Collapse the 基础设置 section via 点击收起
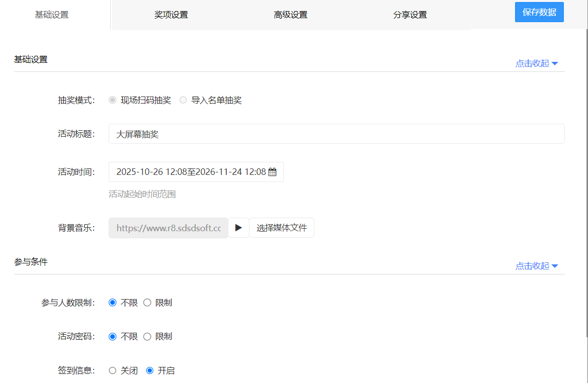 tap(532, 63)
